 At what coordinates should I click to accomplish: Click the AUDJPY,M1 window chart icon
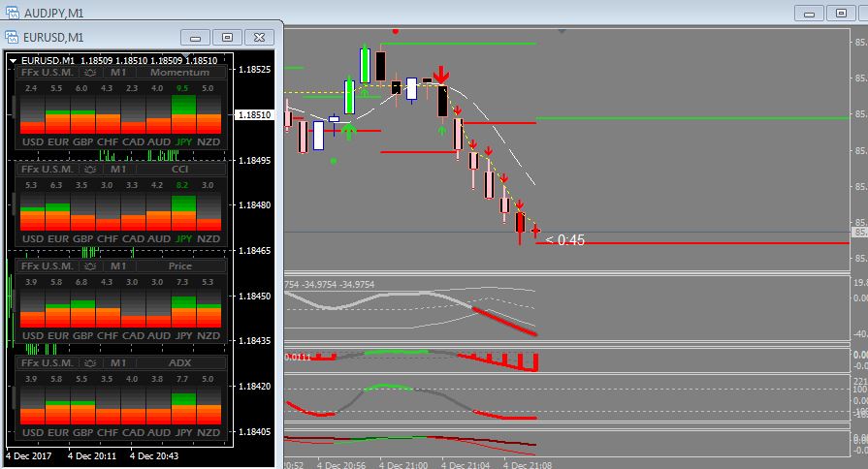tap(13, 13)
